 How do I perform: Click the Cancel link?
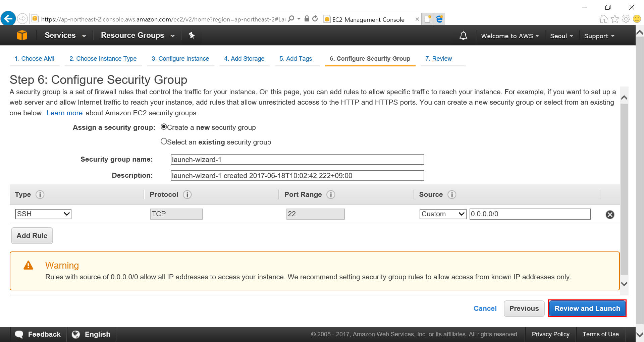[x=485, y=308]
